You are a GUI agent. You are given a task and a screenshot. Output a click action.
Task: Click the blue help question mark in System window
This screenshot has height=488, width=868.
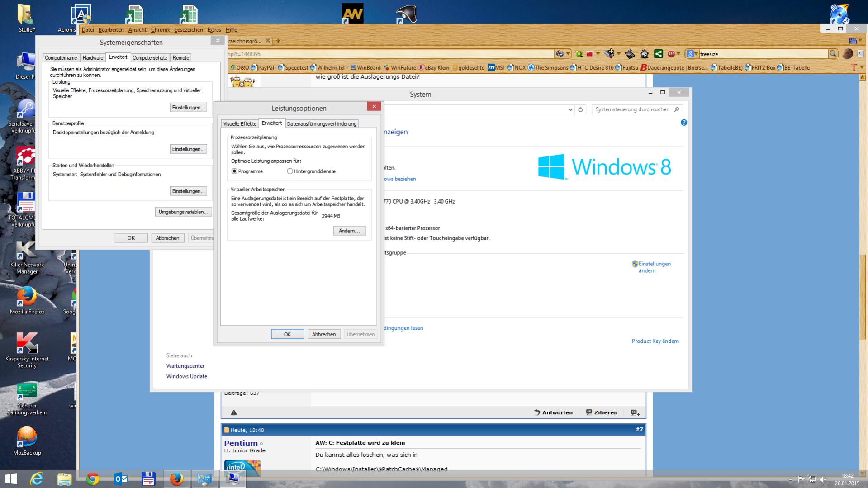pyautogui.click(x=683, y=123)
